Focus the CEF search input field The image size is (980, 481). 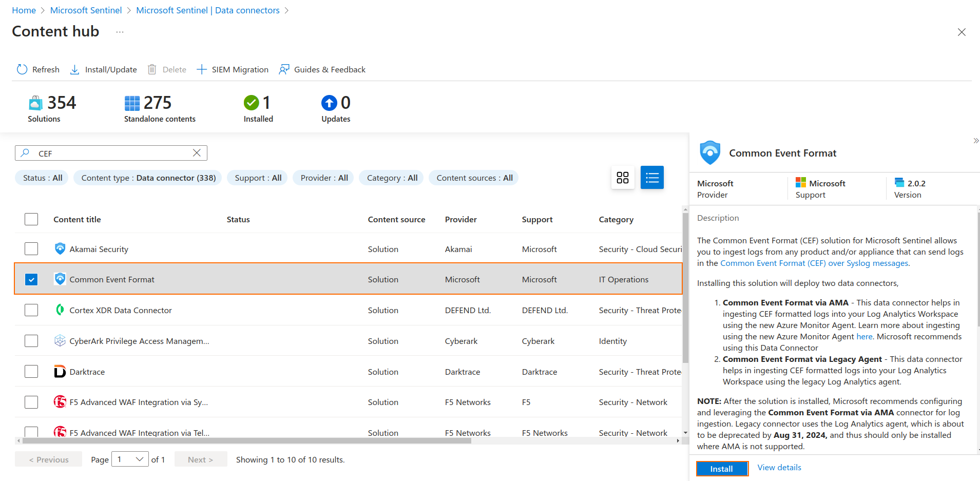point(111,153)
